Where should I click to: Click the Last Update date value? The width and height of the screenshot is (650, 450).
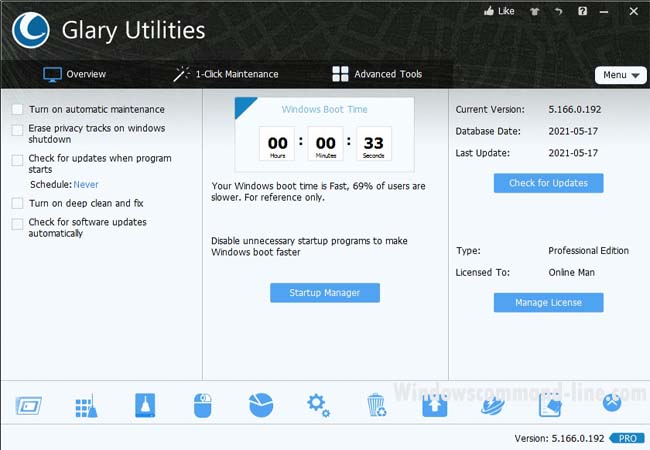click(x=573, y=153)
